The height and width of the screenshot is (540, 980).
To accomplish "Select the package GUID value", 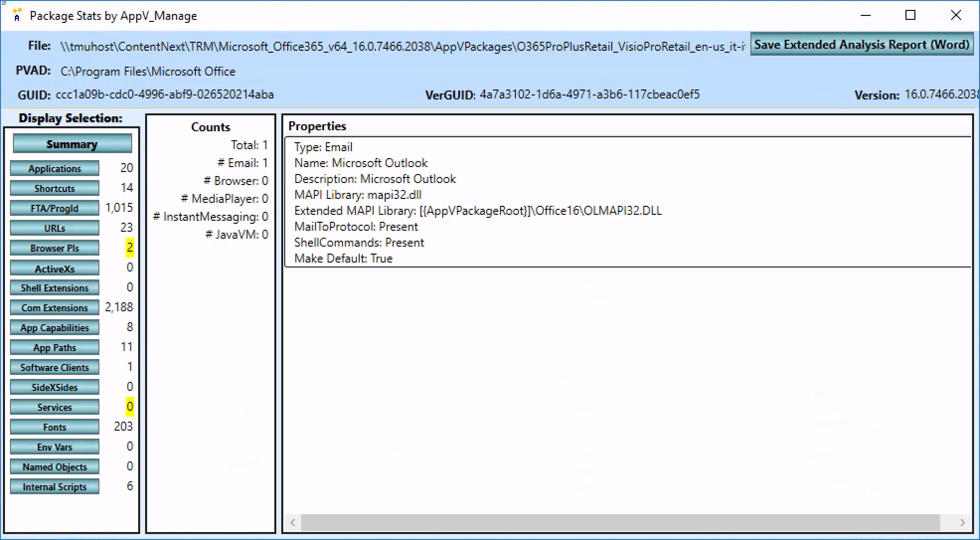I will pyautogui.click(x=164, y=94).
